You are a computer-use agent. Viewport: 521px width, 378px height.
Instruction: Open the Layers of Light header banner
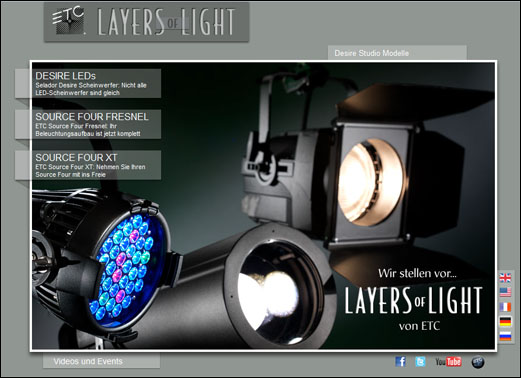[x=146, y=22]
